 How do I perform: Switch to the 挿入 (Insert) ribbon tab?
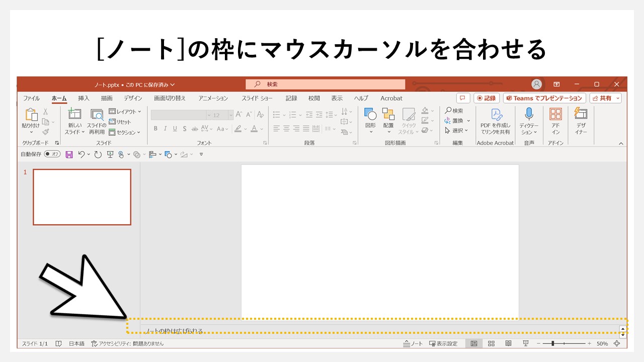(x=83, y=98)
